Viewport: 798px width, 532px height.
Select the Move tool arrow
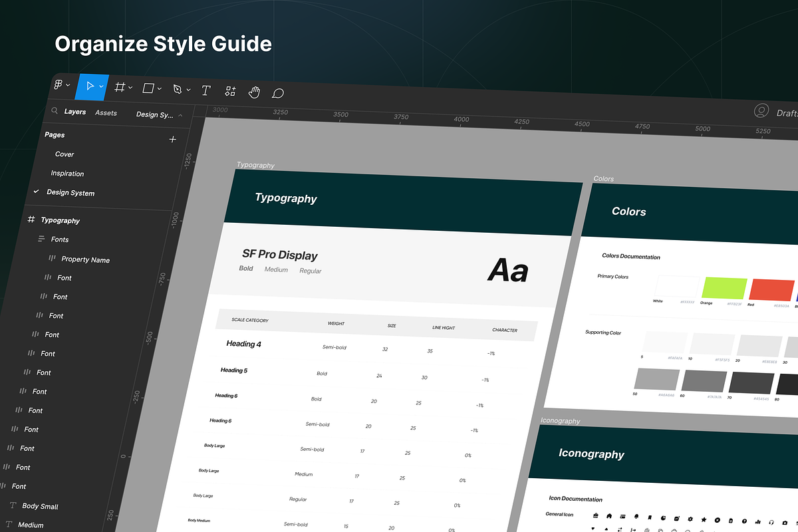(91, 86)
